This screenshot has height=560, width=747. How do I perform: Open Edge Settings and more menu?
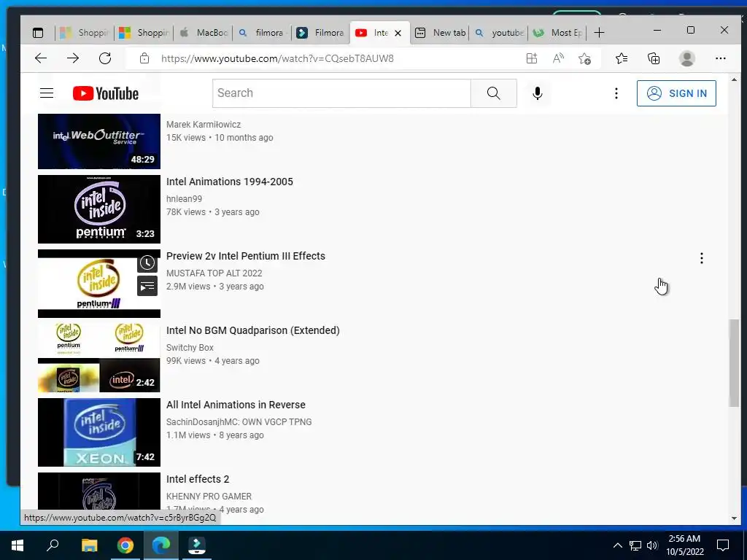coord(720,58)
